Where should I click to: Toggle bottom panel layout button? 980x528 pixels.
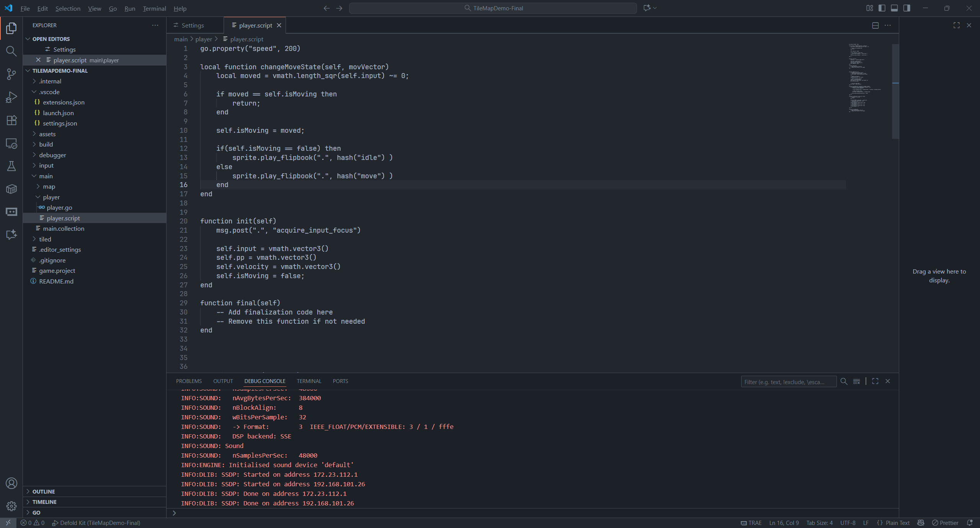point(894,8)
